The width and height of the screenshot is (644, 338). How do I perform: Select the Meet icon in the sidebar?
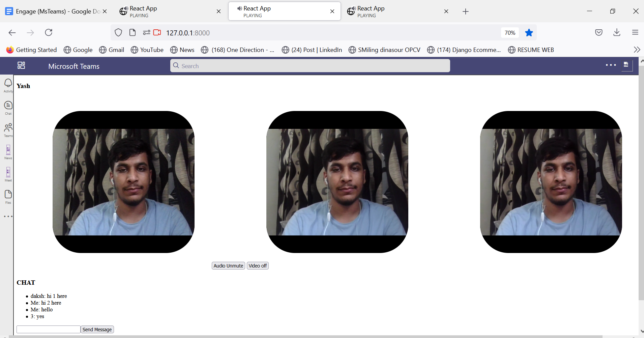[x=7, y=174]
